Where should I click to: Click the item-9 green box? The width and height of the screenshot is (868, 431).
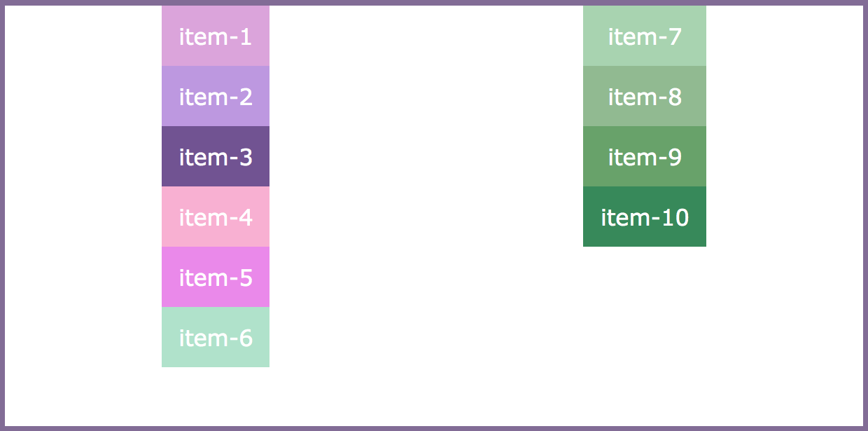point(645,156)
